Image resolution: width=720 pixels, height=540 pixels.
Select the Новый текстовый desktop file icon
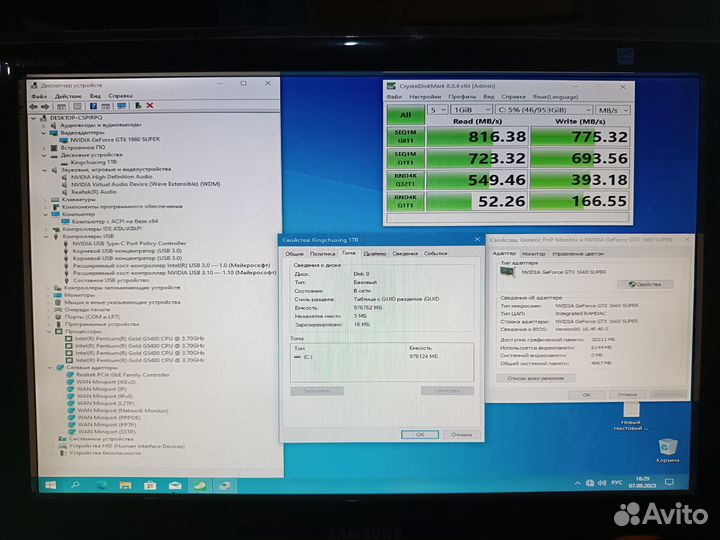coord(631,416)
